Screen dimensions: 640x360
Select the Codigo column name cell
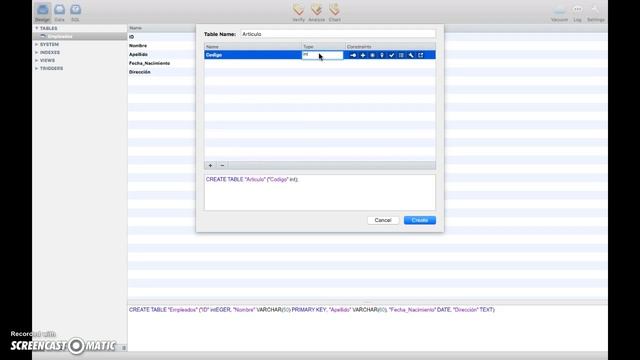pos(253,55)
